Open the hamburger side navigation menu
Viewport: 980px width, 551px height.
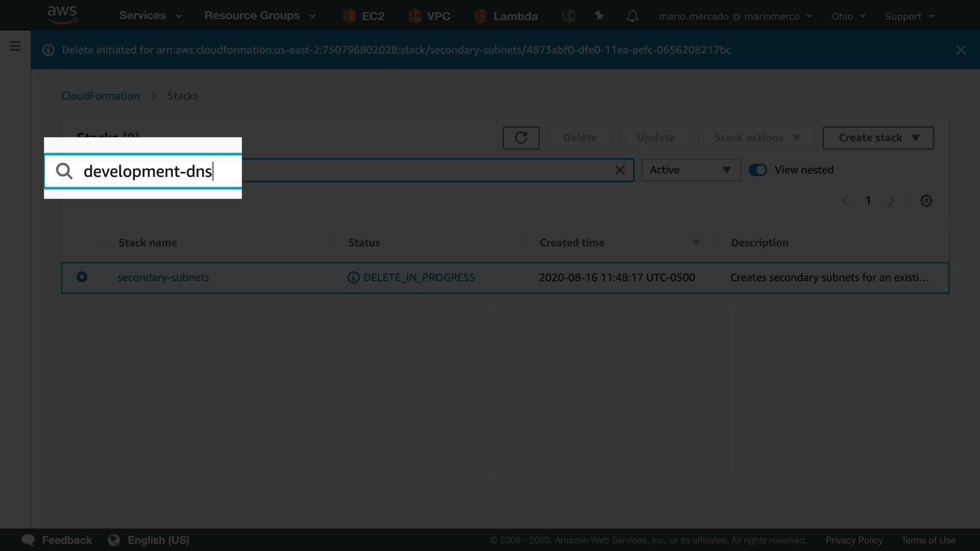point(15,46)
